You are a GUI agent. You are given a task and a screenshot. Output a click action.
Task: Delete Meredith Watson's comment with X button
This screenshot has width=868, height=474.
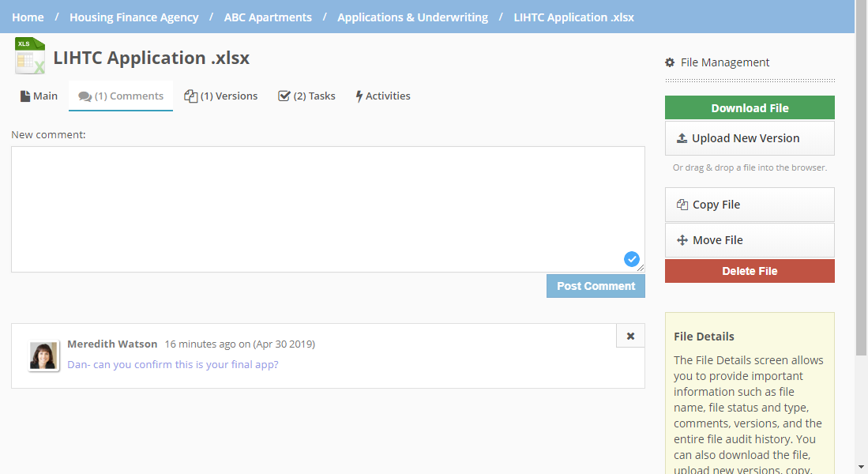point(630,336)
